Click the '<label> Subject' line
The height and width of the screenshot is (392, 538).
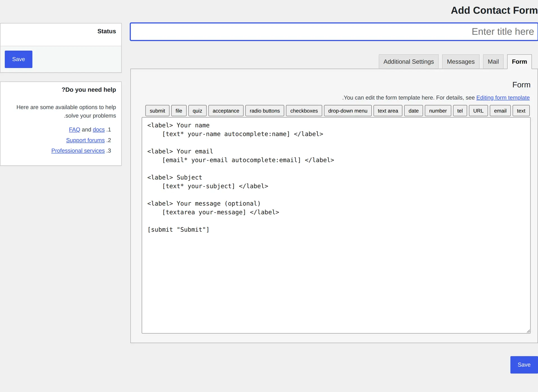click(175, 177)
